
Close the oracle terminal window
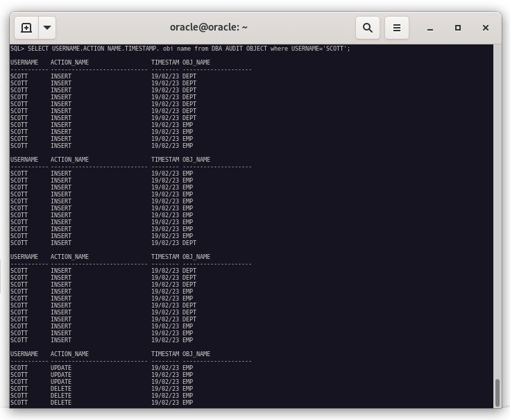486,28
